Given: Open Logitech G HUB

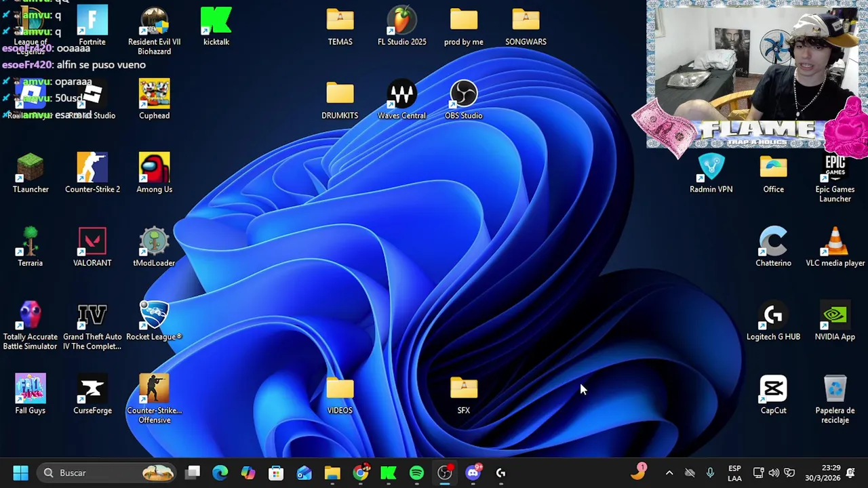Looking at the screenshot, I should point(774,321).
